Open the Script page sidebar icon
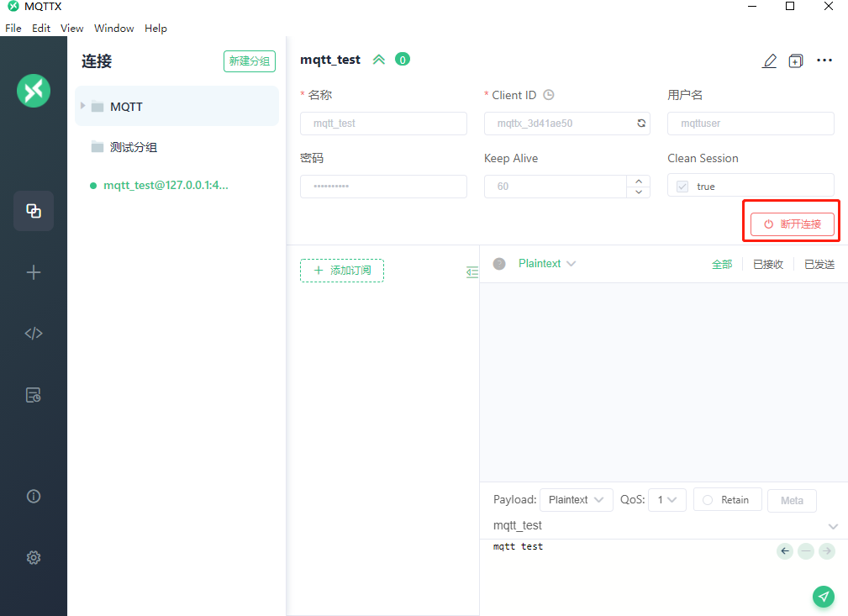The width and height of the screenshot is (848, 616). pyautogui.click(x=34, y=333)
